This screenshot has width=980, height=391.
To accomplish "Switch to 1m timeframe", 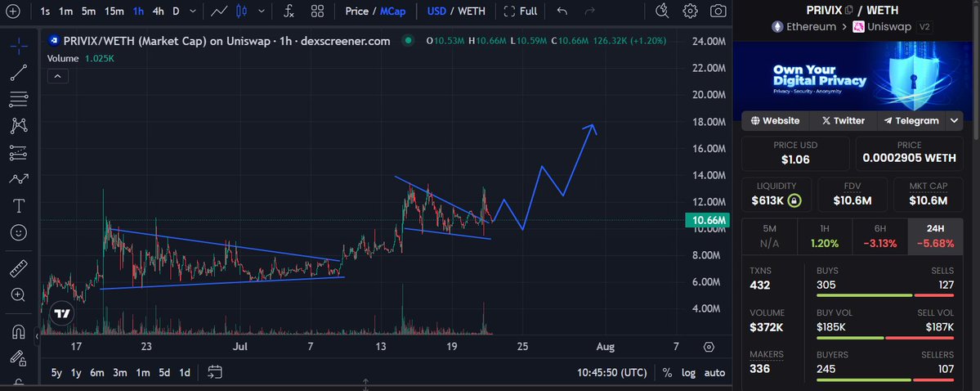I will coord(65,11).
